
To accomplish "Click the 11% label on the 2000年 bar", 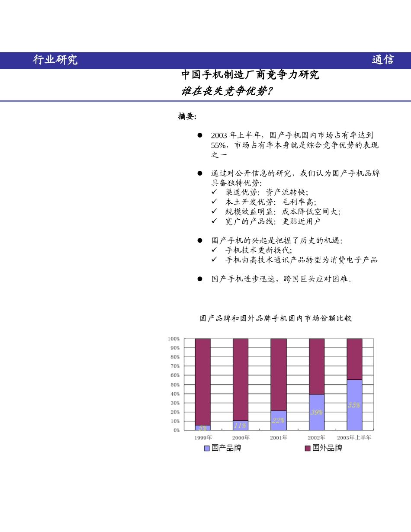I will click(x=240, y=426).
